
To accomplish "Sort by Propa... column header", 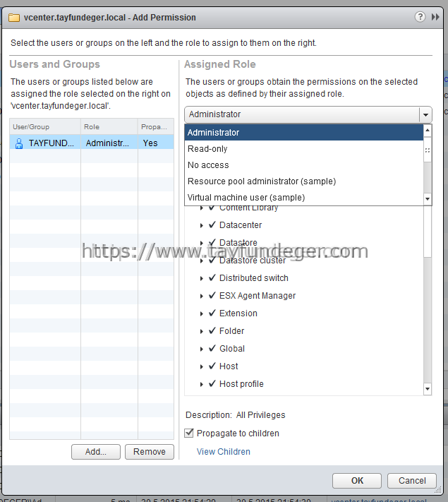I will click(156, 127).
